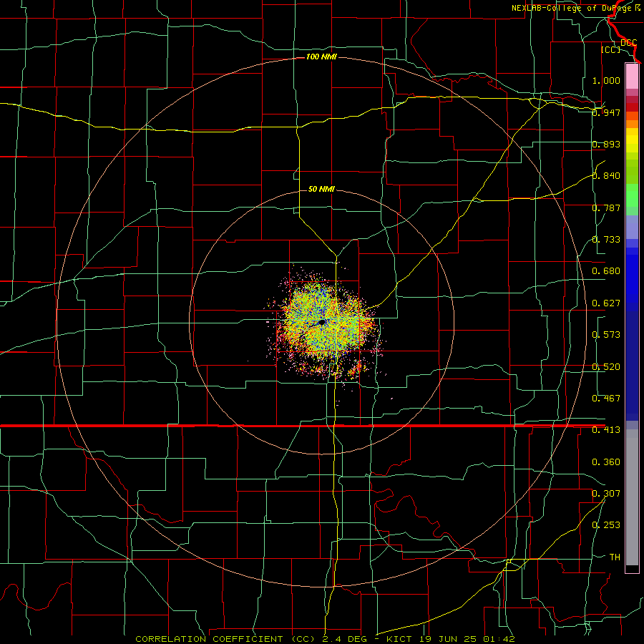Click the pink segment of the color bar
The height and width of the screenshot is (644, 644).
[632, 77]
